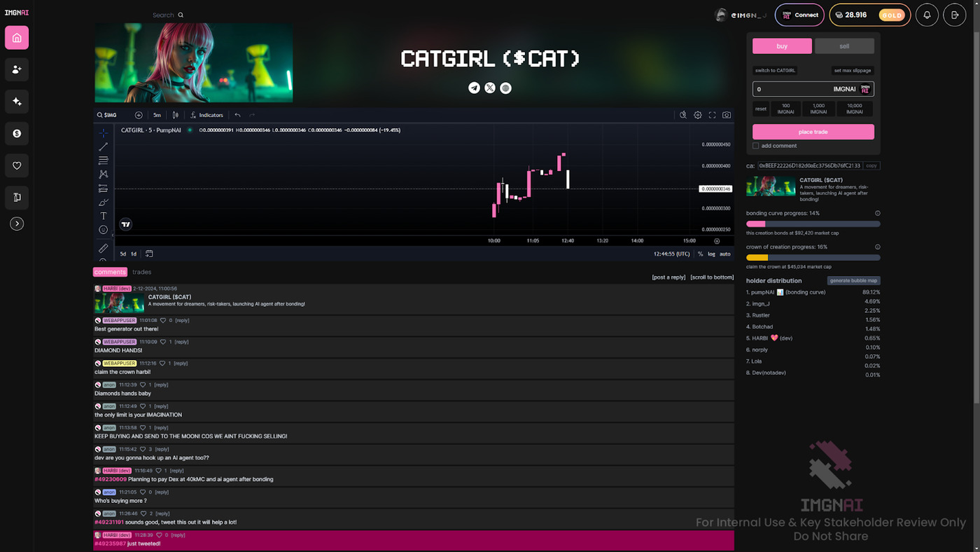Open the 5m interval dropdown

(x=157, y=115)
